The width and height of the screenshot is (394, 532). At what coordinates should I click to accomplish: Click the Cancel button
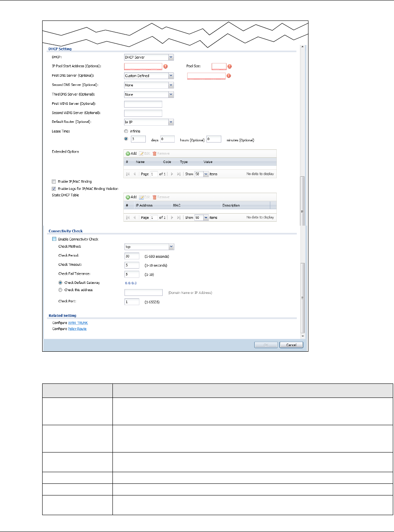tap(291, 345)
